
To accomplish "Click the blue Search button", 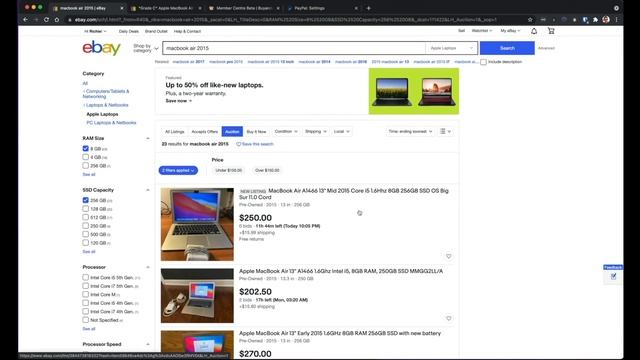I will click(507, 48).
